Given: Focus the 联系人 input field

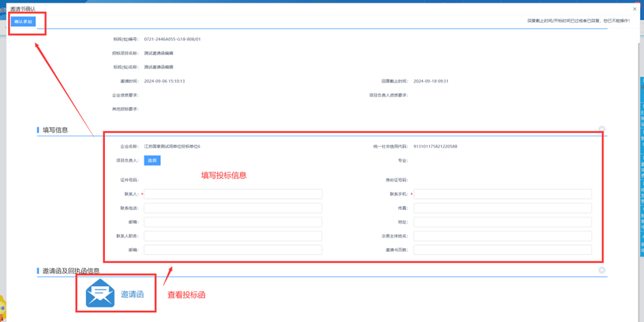Looking at the screenshot, I should pyautogui.click(x=233, y=194).
